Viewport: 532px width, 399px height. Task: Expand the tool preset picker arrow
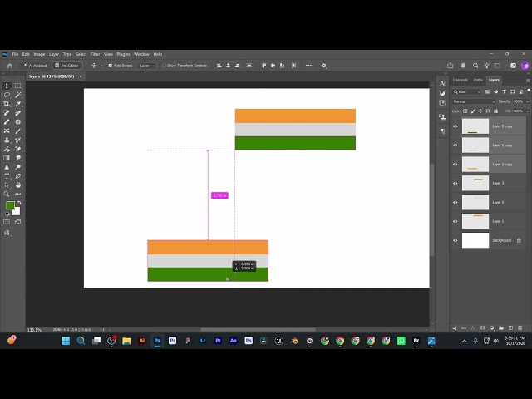coord(101,66)
